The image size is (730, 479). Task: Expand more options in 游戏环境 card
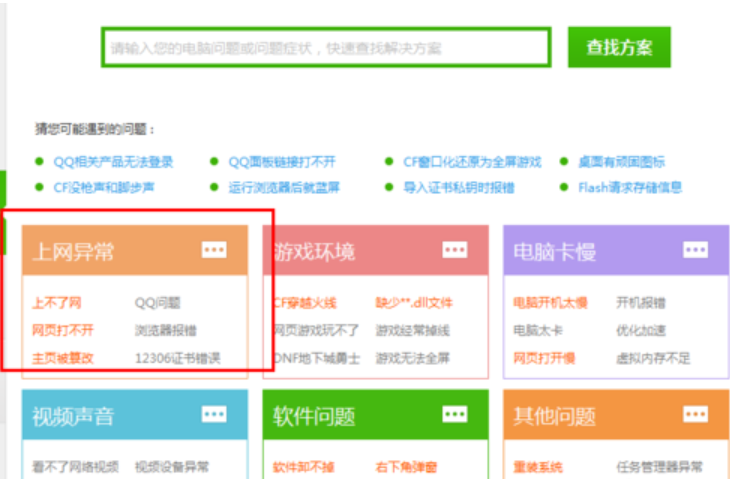click(x=455, y=250)
